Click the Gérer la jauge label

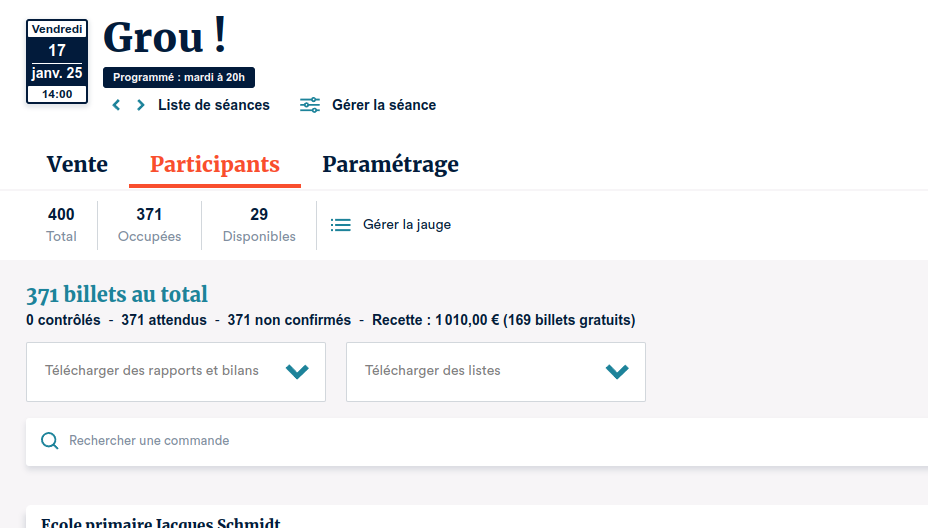click(407, 225)
